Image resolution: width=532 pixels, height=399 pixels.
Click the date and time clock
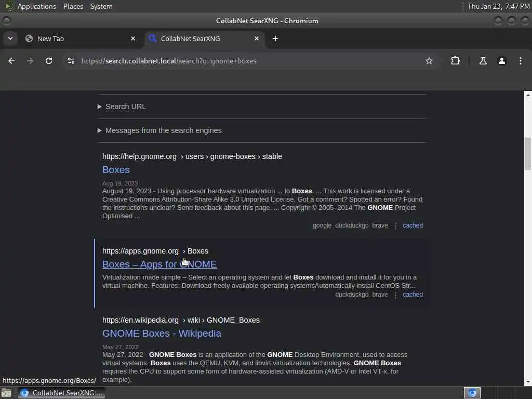pos(498,6)
